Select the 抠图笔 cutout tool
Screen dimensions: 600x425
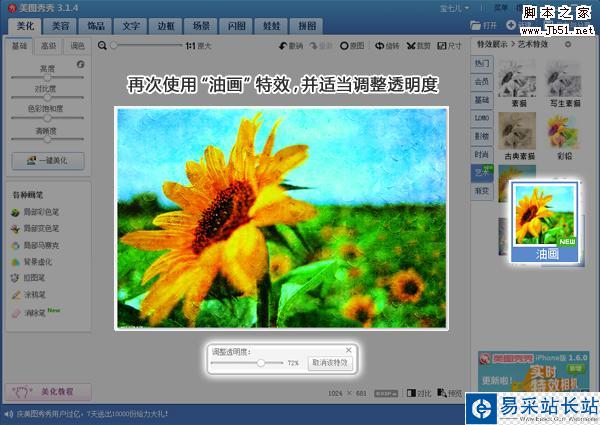point(28,278)
